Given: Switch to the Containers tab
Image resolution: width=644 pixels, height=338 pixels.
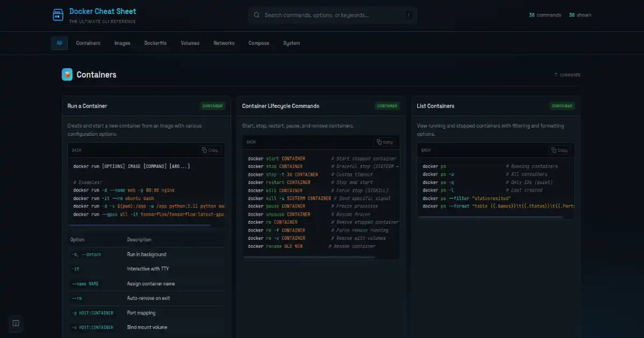Looking at the screenshot, I should [x=88, y=43].
